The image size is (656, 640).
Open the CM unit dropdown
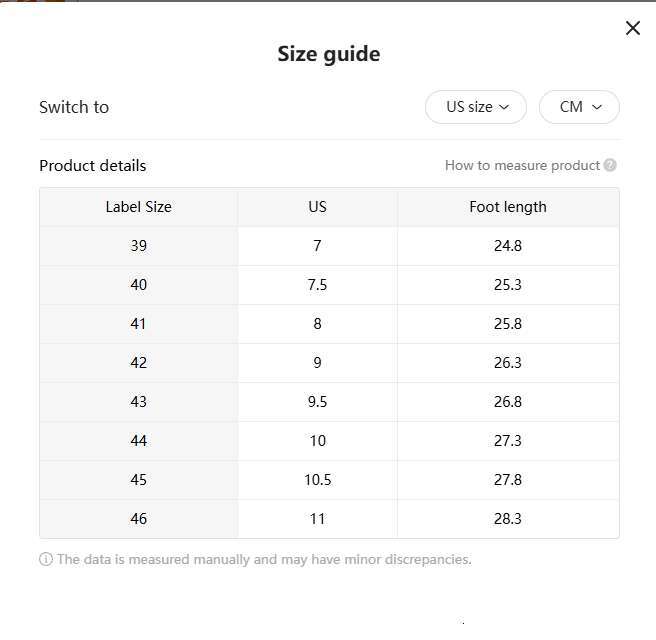tap(579, 107)
